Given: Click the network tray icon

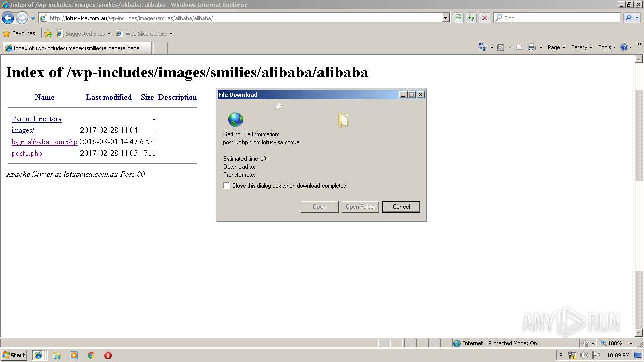Looking at the screenshot, I should click(x=572, y=355).
